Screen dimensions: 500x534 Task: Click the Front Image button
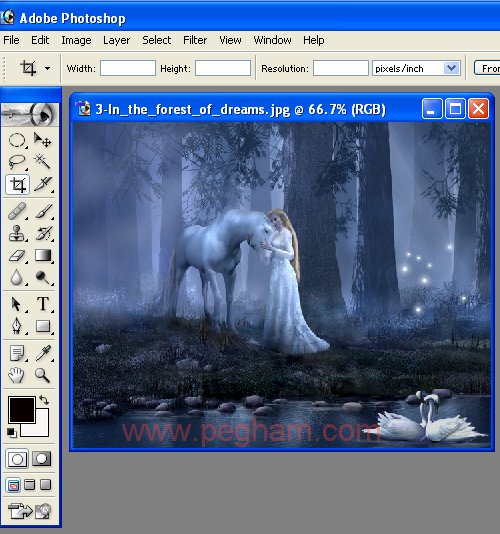[x=487, y=68]
